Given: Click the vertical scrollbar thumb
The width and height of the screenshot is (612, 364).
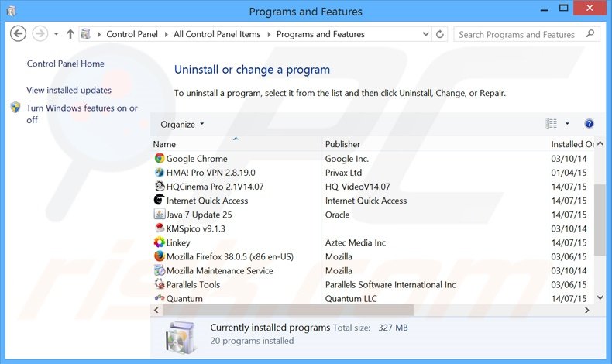Looking at the screenshot, I should pyautogui.click(x=600, y=219).
